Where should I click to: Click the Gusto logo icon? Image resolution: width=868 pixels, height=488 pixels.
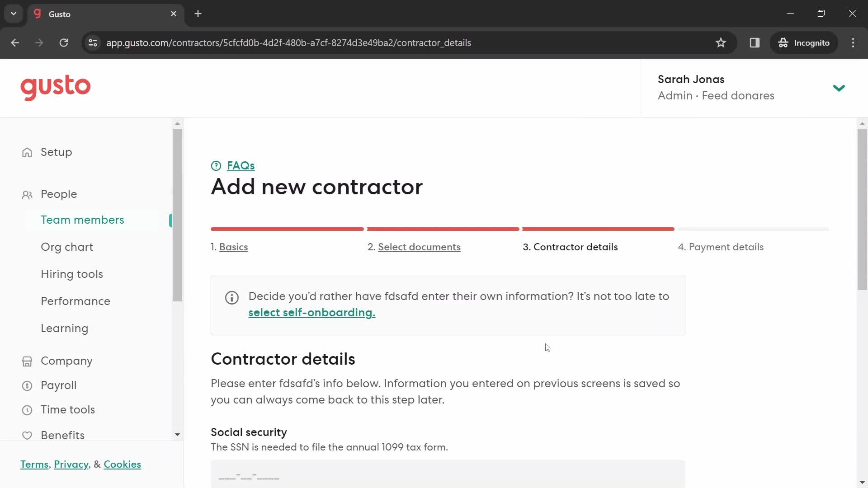click(56, 88)
